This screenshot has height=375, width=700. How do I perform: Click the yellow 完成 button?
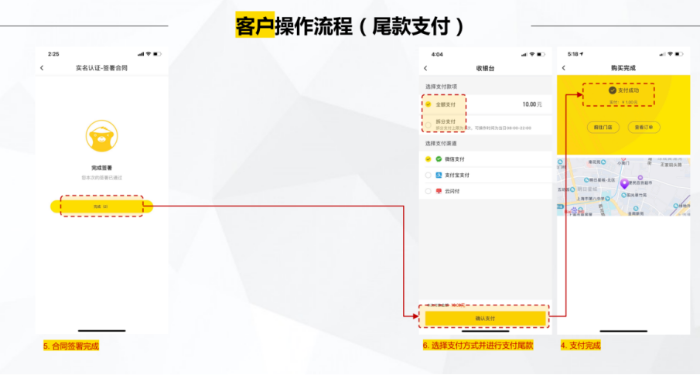click(102, 206)
